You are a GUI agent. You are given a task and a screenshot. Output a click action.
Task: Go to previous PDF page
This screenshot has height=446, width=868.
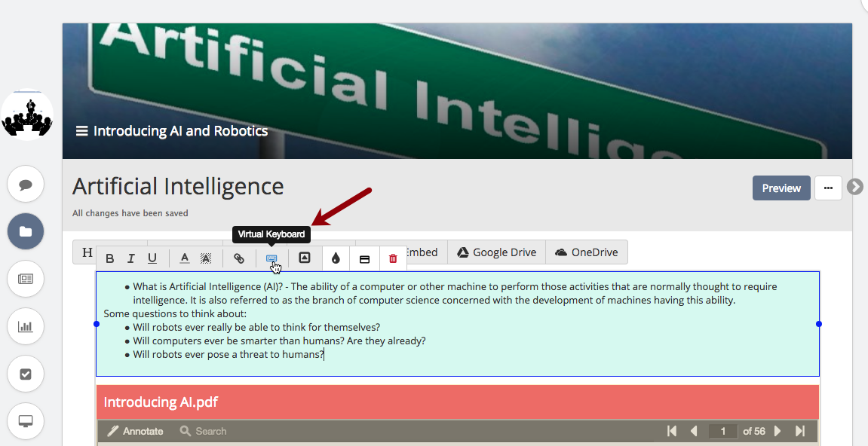694,431
